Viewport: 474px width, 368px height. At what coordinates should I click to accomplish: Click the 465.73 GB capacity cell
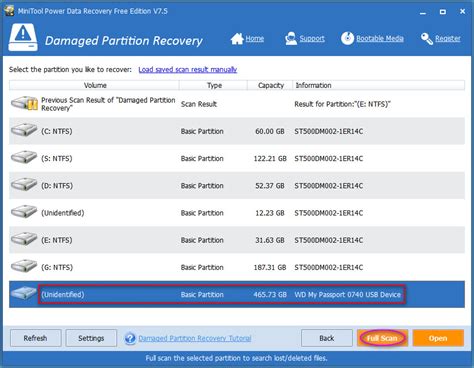270,295
